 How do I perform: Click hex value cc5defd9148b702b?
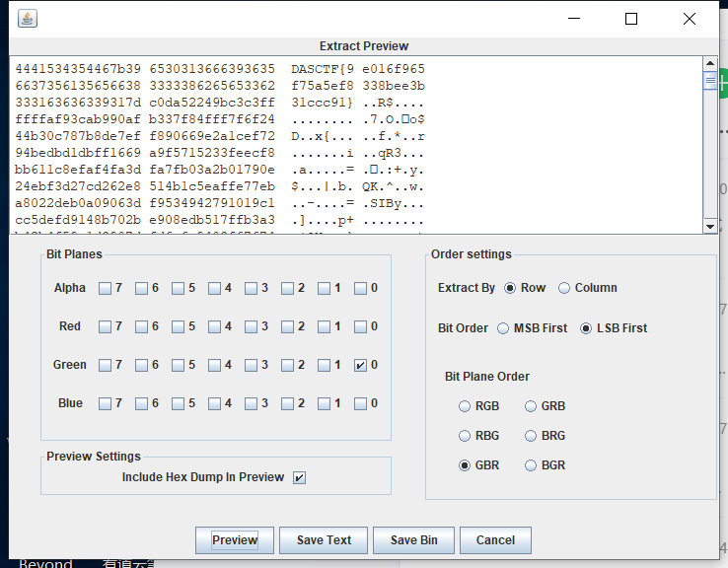click(78, 220)
